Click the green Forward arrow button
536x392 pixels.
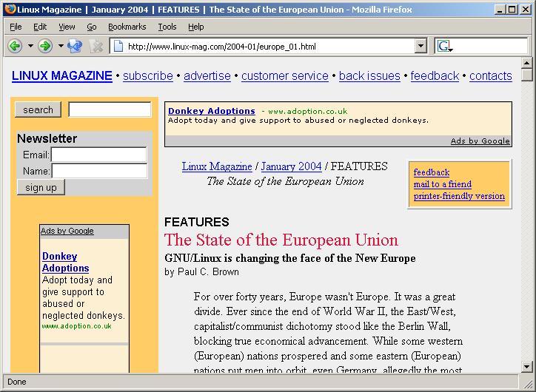(45, 45)
